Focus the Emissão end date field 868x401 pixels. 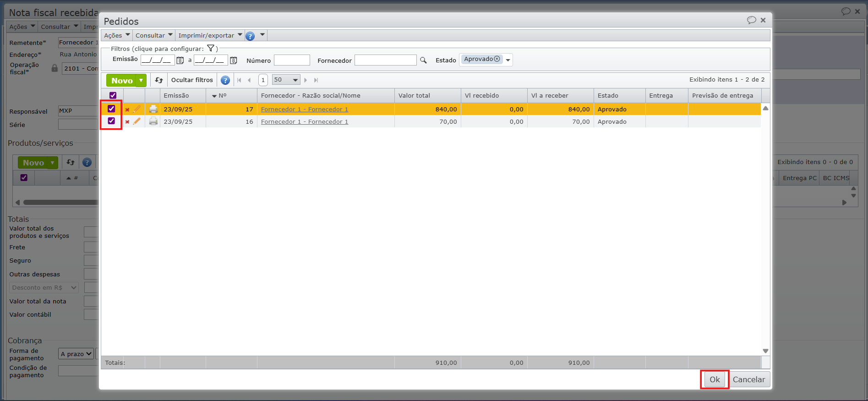tap(211, 60)
